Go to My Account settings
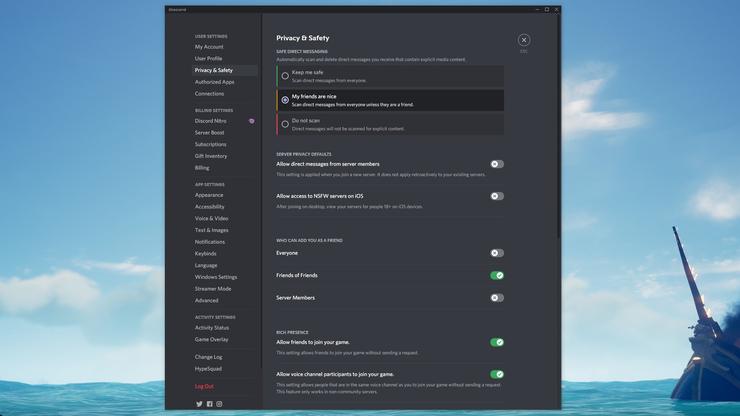740x416 pixels. (x=209, y=47)
